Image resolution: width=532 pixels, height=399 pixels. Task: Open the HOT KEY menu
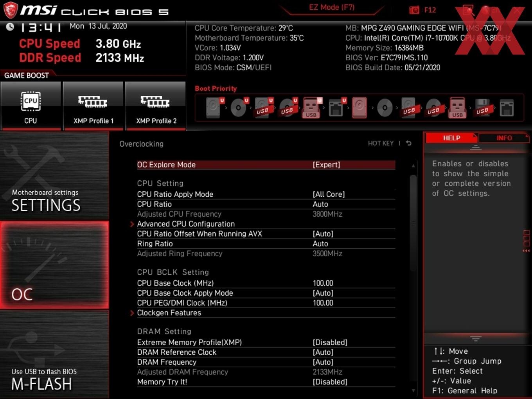pyautogui.click(x=381, y=143)
